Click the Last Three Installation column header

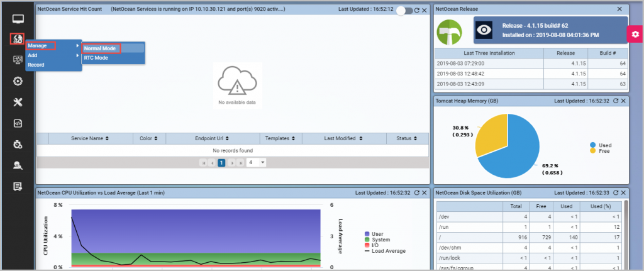click(489, 53)
